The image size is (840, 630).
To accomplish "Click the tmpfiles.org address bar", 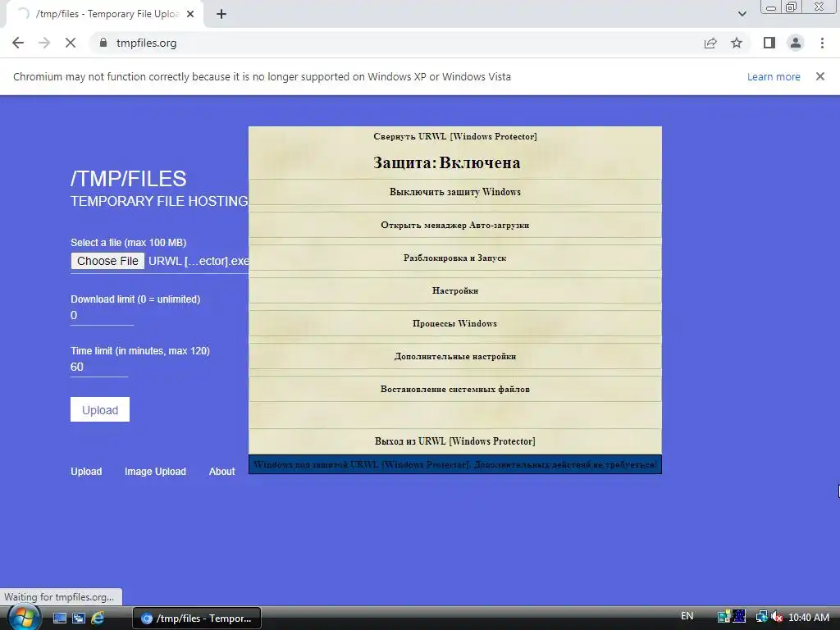I will click(396, 43).
